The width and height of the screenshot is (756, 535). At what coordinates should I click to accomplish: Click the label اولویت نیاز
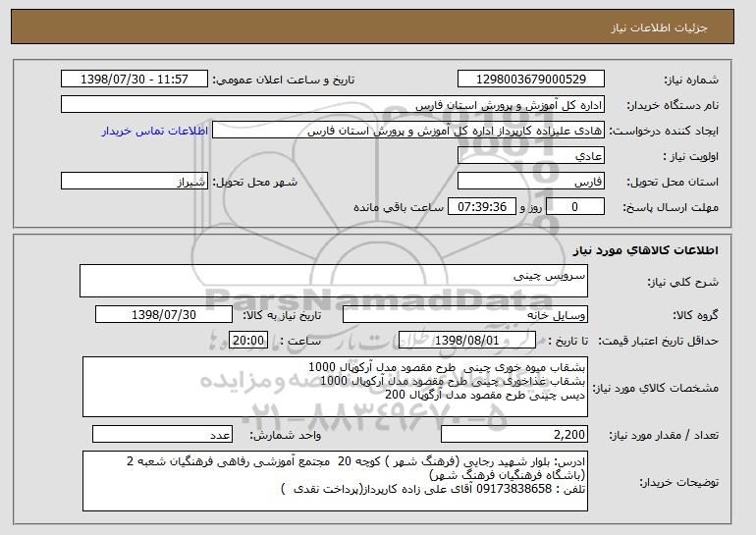point(691,156)
